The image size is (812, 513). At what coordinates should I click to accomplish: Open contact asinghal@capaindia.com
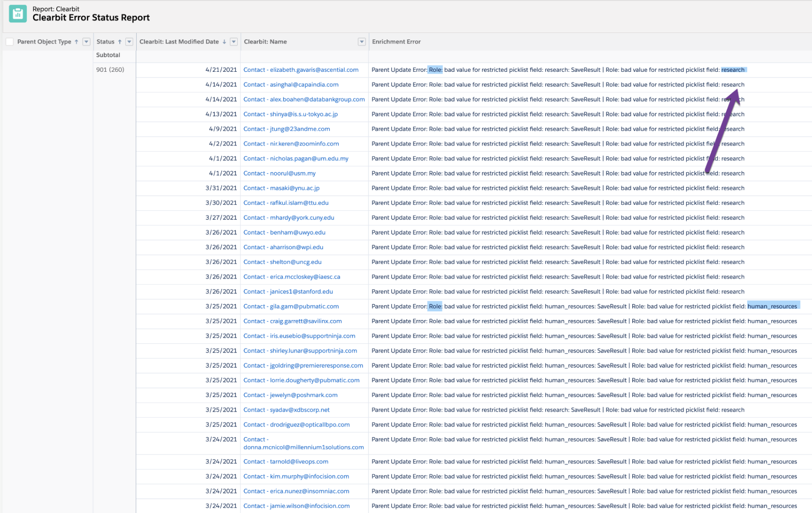pos(291,85)
